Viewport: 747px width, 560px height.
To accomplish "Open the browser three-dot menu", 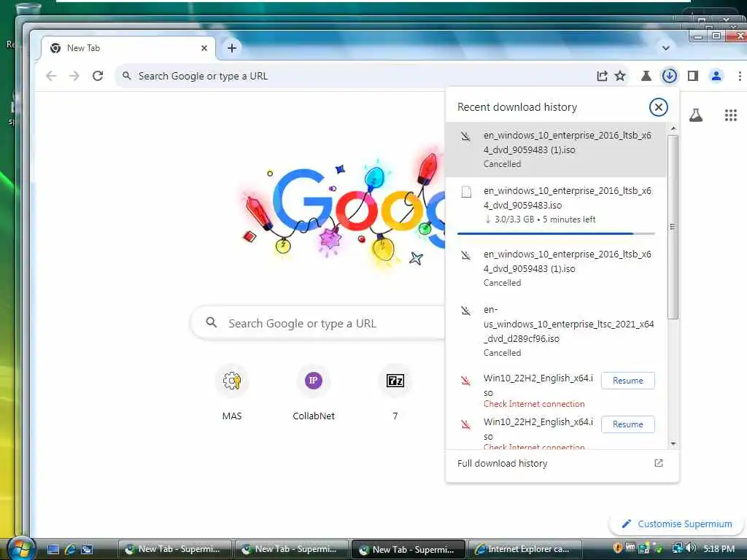I will click(740, 76).
